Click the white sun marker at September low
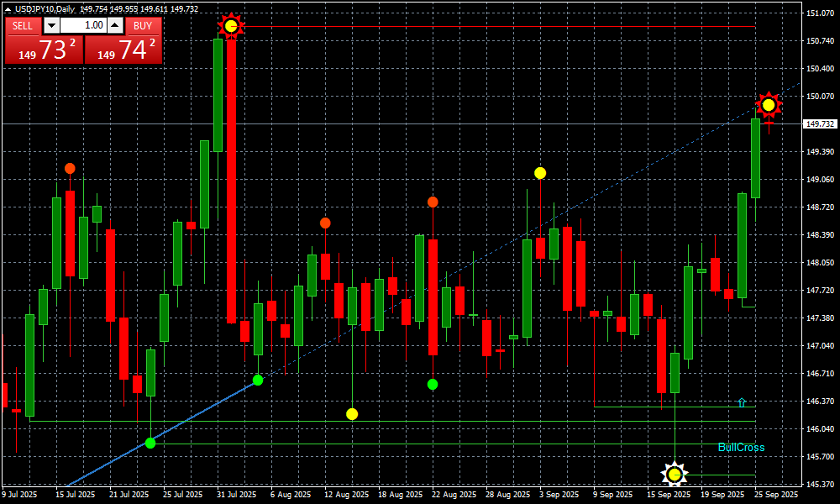Image resolution: width=840 pixels, height=504 pixels. pos(675,475)
